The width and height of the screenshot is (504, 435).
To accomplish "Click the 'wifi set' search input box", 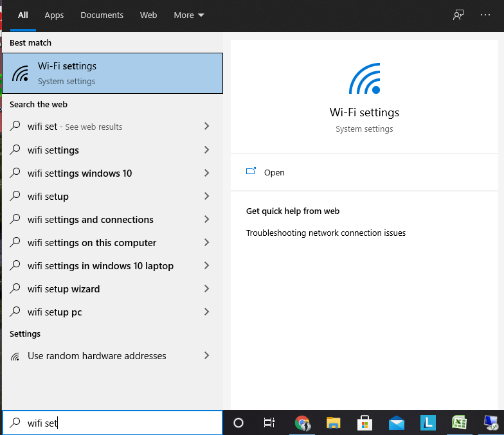I will 113,423.
